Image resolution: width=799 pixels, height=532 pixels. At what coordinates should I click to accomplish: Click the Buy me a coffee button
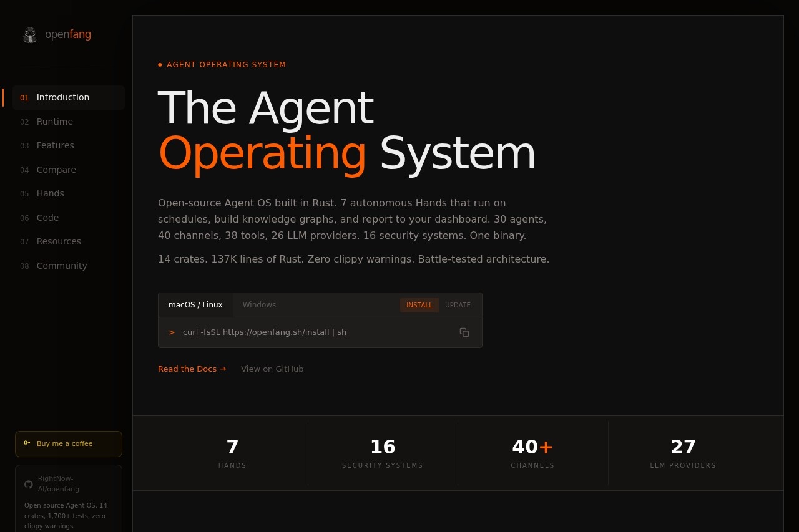click(x=69, y=443)
